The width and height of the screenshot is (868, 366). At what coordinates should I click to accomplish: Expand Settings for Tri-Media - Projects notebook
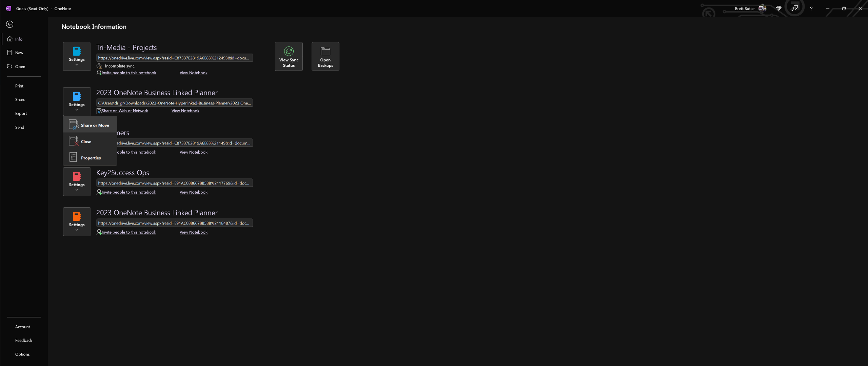tap(77, 56)
